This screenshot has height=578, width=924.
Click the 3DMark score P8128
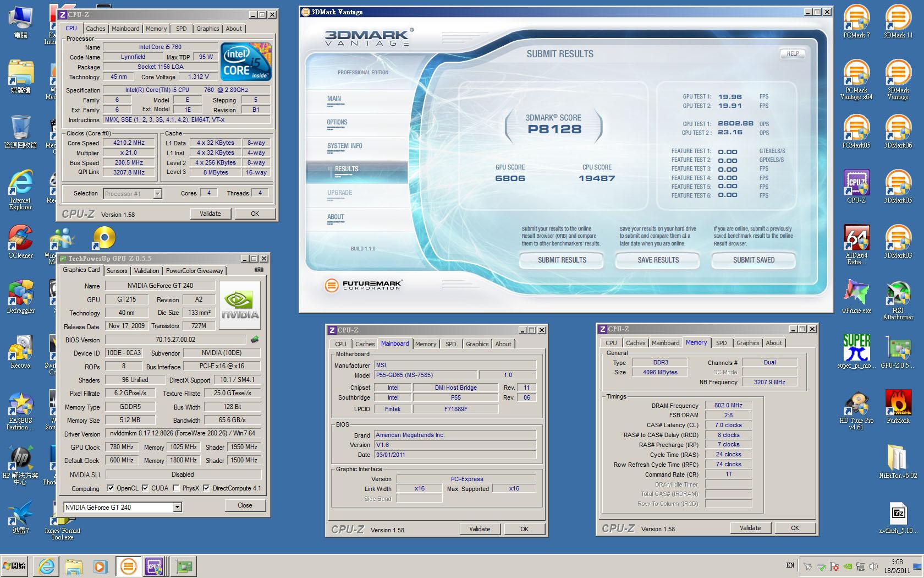click(554, 129)
